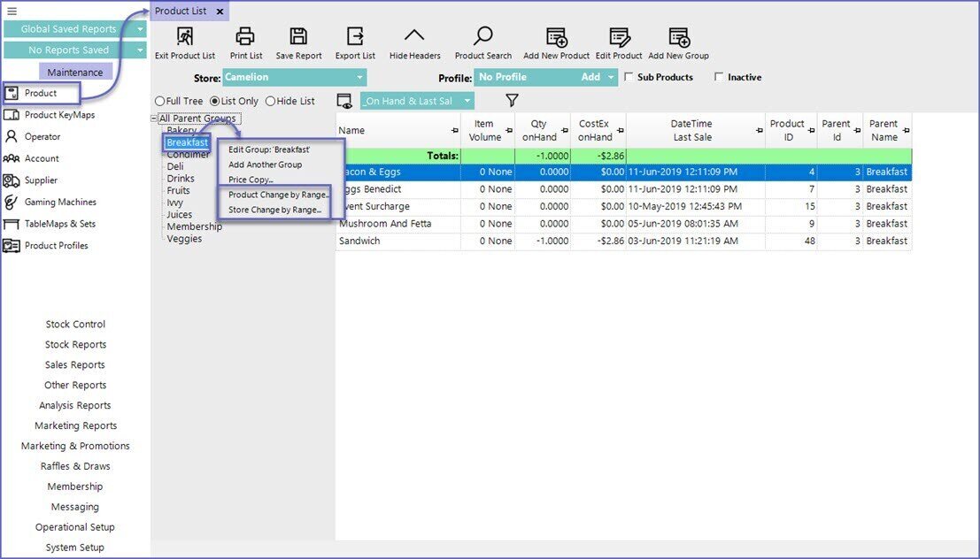Click the Print List printer icon
The height and width of the screenshot is (559, 980).
point(245,37)
